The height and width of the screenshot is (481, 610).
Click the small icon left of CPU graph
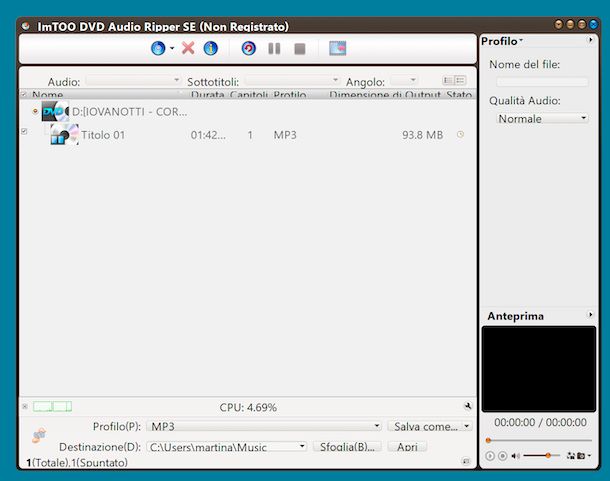tap(25, 407)
